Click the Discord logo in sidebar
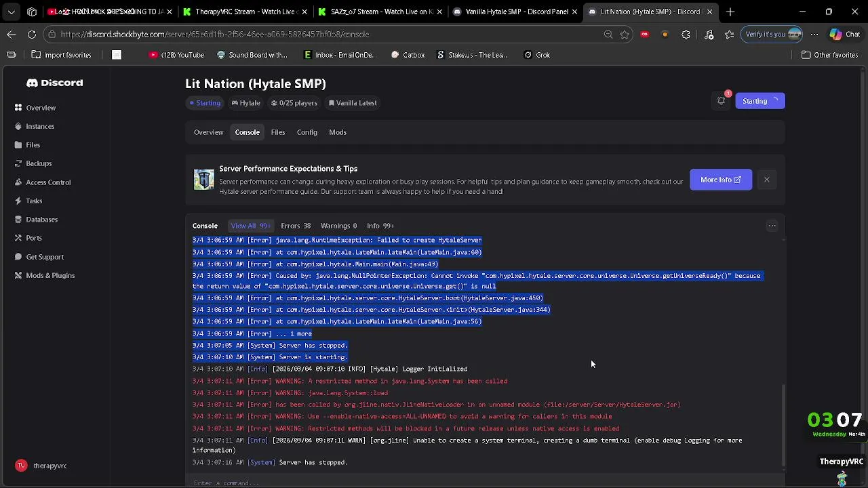868x488 pixels. click(x=54, y=83)
